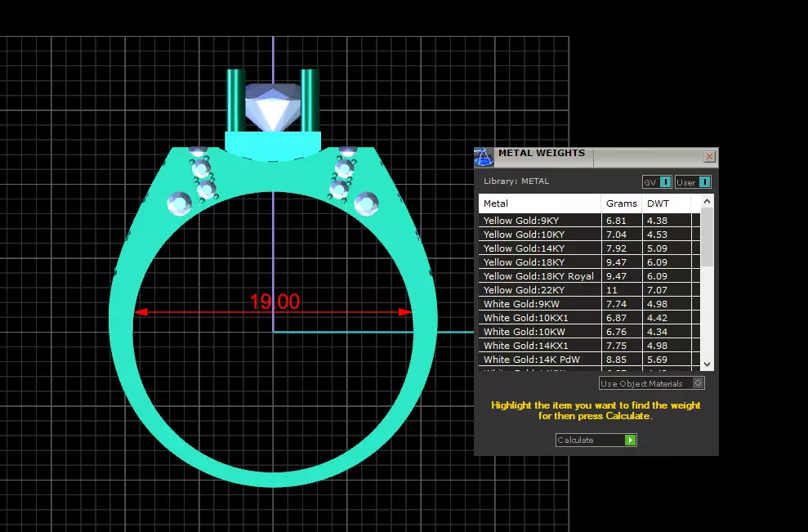
Task: Click the Metal Weights scale icon
Action: pos(484,157)
